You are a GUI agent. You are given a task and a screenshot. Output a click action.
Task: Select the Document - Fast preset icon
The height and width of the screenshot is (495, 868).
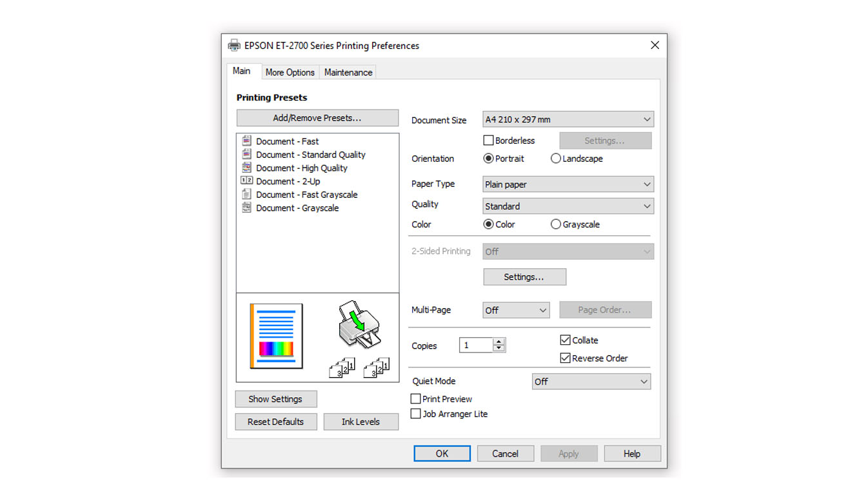(246, 141)
